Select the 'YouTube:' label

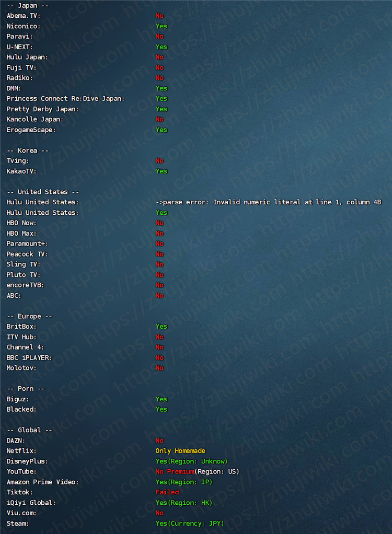(x=21, y=472)
